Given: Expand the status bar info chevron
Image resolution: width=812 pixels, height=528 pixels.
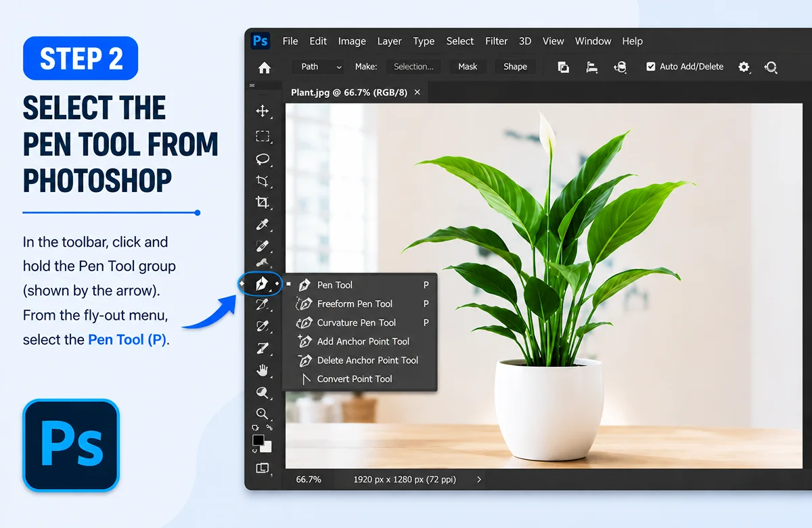Looking at the screenshot, I should pyautogui.click(x=479, y=479).
